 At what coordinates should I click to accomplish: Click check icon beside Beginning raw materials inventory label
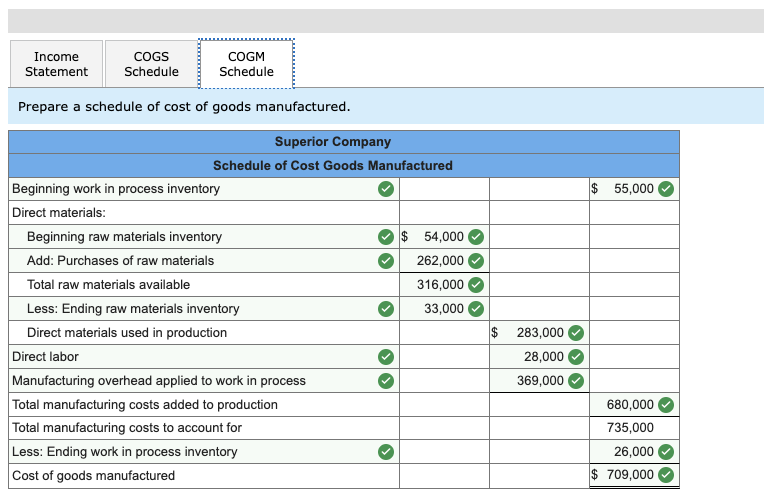click(386, 237)
